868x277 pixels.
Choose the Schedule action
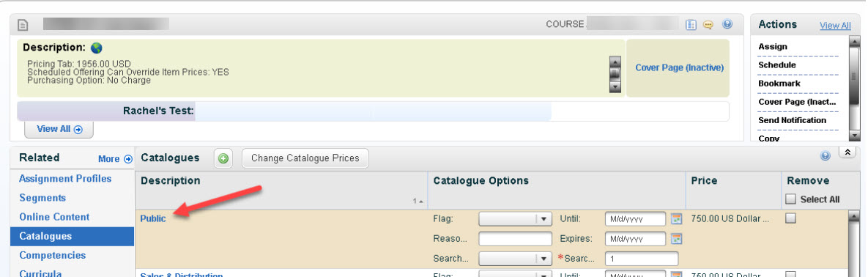pos(777,64)
